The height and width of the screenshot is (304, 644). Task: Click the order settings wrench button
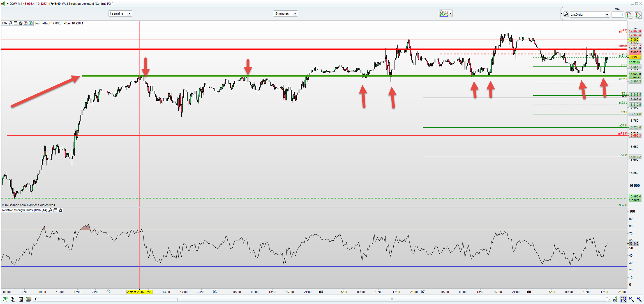(566, 15)
